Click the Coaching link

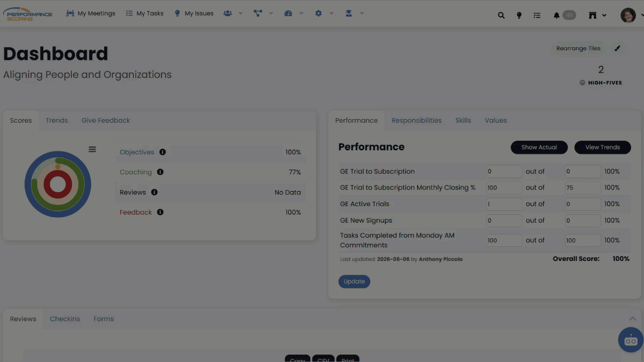pos(136,172)
